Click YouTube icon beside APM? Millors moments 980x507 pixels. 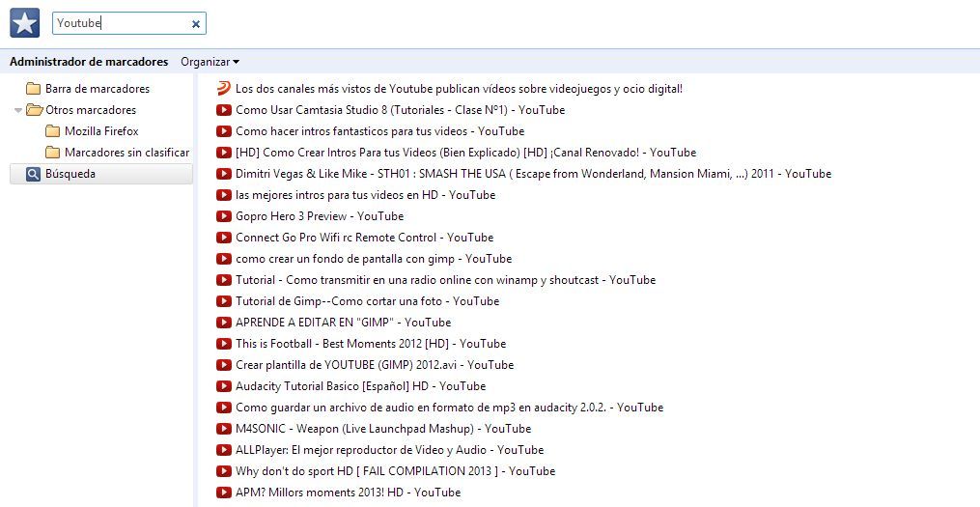pyautogui.click(x=224, y=493)
